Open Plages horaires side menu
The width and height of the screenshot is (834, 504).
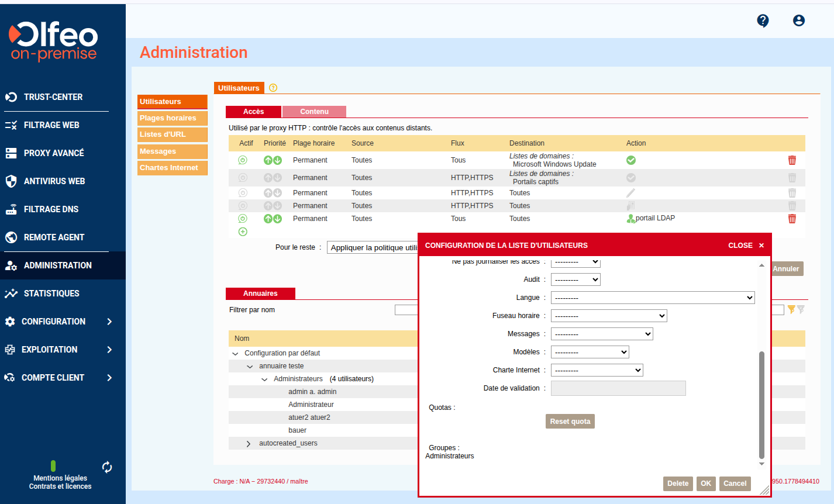point(173,118)
